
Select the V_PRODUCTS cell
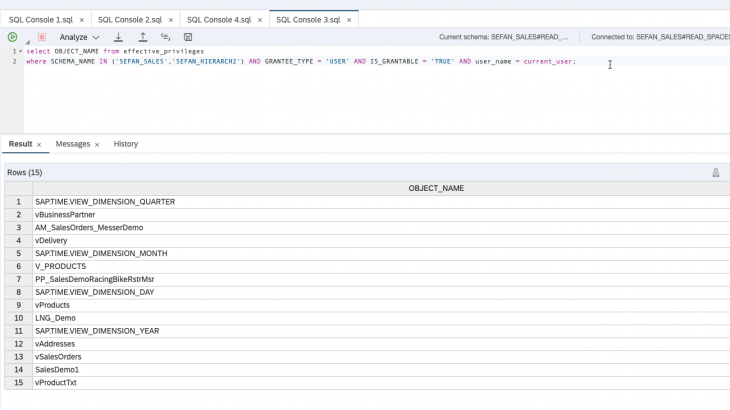(x=381, y=266)
